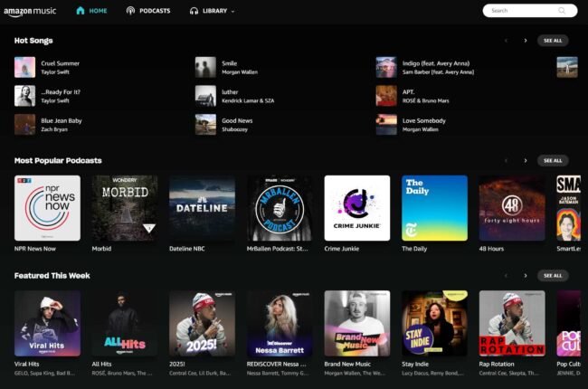588x389 pixels.
Task: Open Blue Jean Baby album art
Action: click(x=24, y=124)
